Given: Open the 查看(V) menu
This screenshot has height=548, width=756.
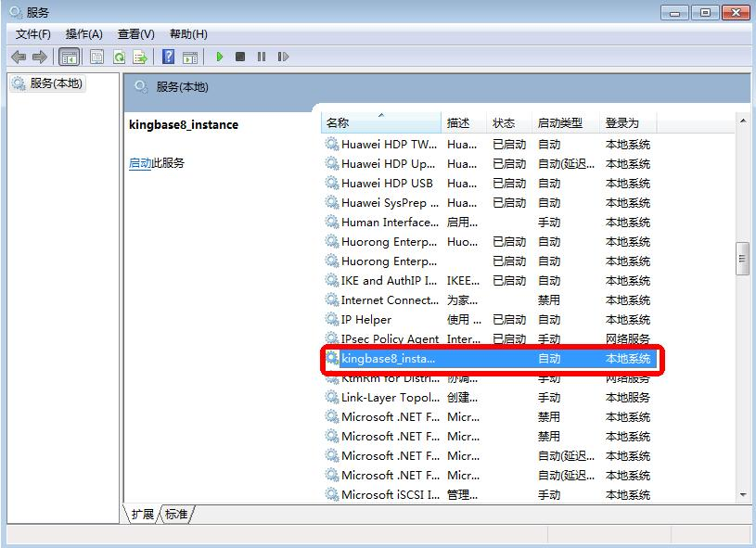Looking at the screenshot, I should 136,34.
